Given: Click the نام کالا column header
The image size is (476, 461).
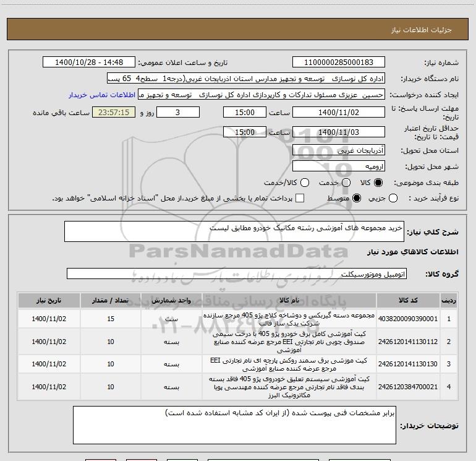Looking at the screenshot, I should 289,300.
